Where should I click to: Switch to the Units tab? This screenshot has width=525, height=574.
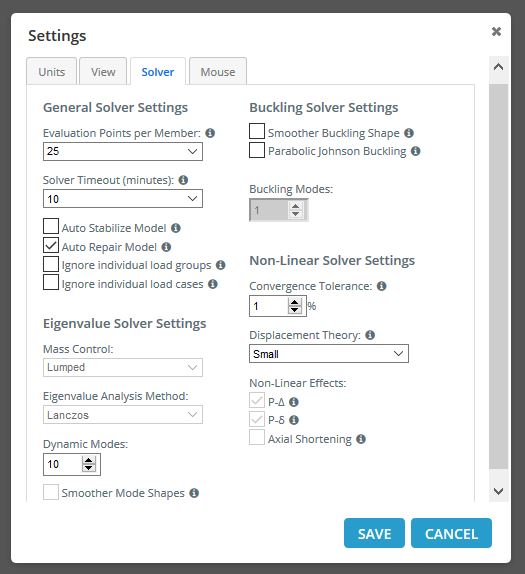pyautogui.click(x=52, y=71)
